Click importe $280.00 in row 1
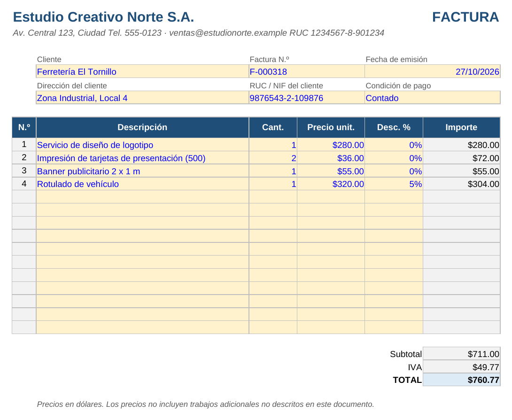 (x=461, y=145)
